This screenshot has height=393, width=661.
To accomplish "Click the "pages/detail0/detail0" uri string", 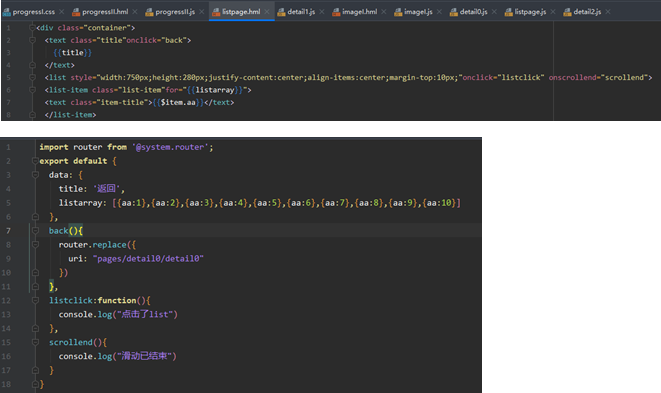I will click(148, 258).
